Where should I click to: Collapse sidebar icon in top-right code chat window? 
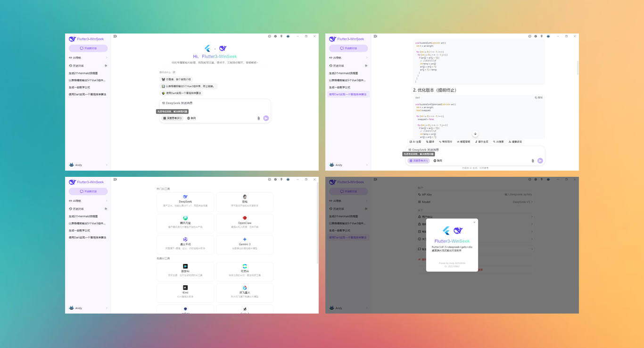[375, 36]
